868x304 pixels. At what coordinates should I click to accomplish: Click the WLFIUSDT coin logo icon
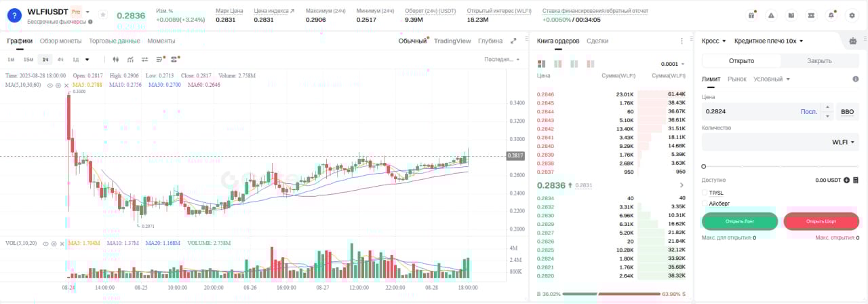click(14, 15)
